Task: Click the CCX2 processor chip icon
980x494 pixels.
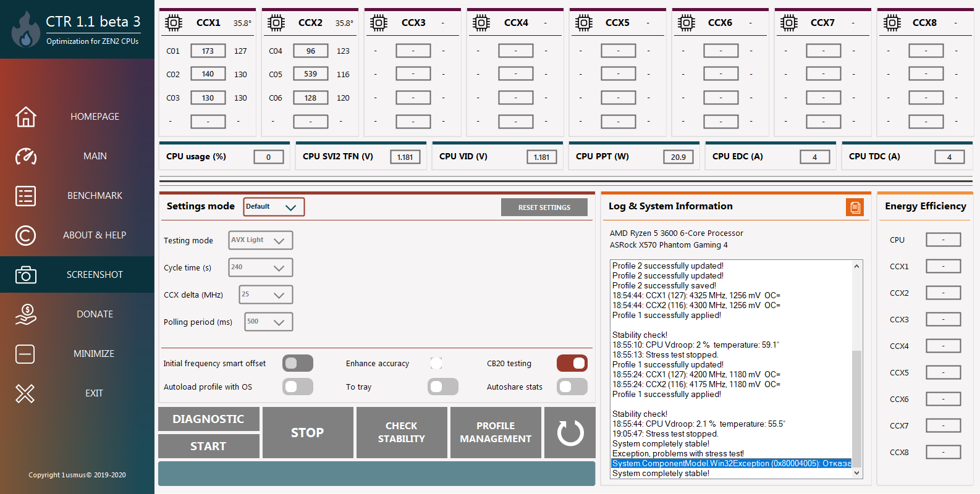Action: [x=276, y=23]
